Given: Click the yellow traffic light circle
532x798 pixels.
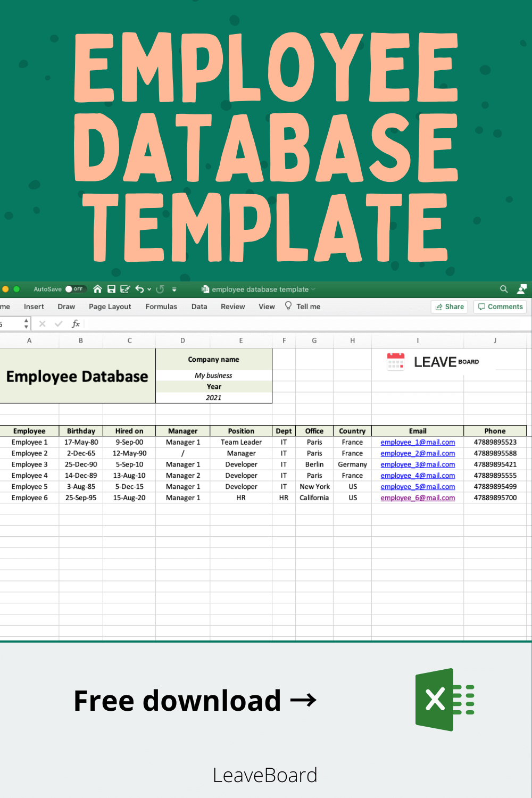Looking at the screenshot, I should pos(6,289).
